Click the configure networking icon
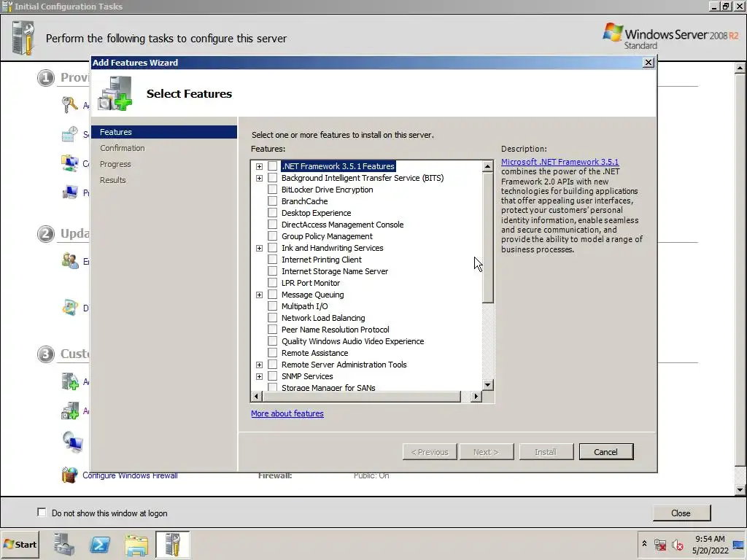 tap(69, 163)
